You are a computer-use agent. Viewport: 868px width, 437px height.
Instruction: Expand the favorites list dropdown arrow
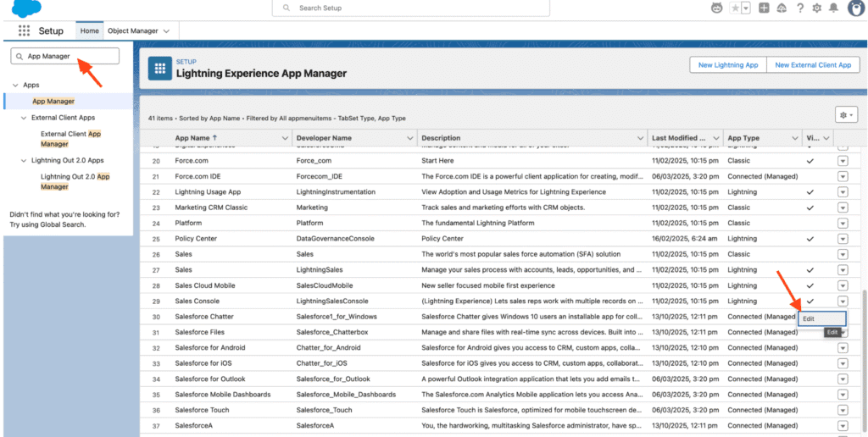747,8
